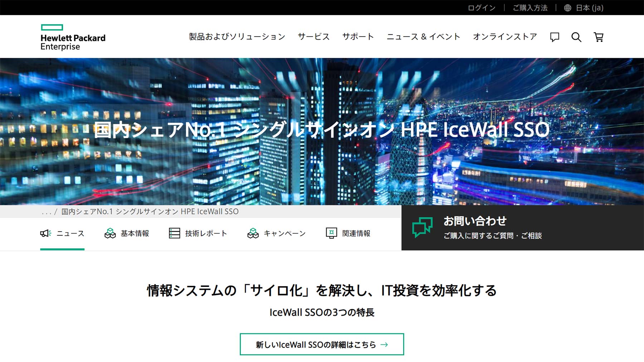Click the ご購入方法 link
Image resolution: width=644 pixels, height=362 pixels.
530,8
